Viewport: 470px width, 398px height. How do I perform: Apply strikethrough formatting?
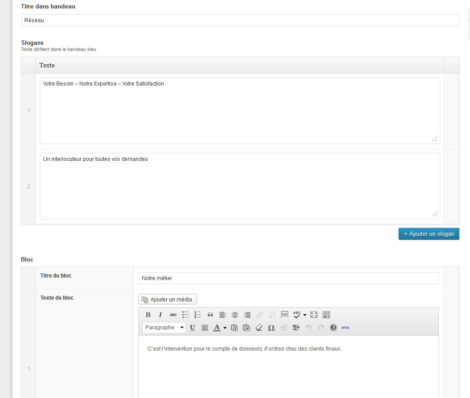pos(173,315)
